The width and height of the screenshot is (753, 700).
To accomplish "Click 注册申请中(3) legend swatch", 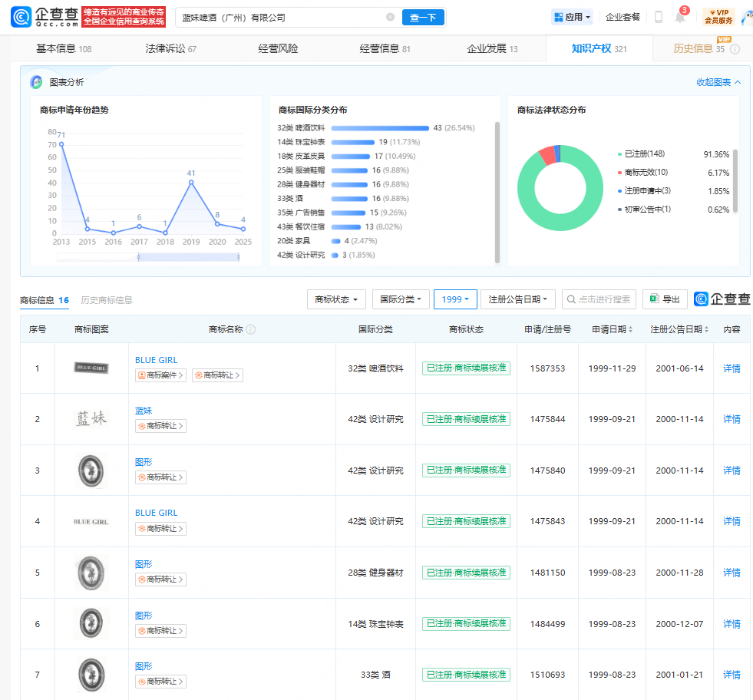I will point(619,191).
